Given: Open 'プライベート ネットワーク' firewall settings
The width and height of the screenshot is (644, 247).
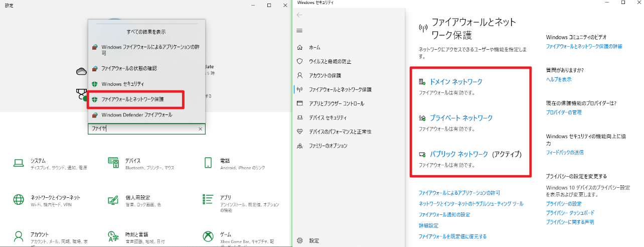Looking at the screenshot, I should (461, 118).
